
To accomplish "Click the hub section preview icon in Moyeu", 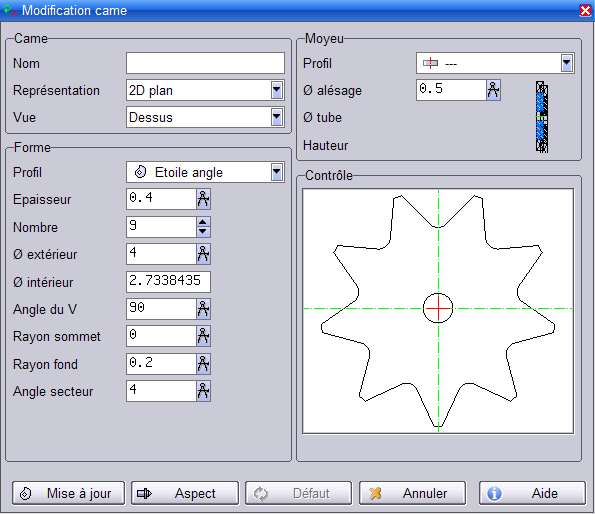I will click(542, 117).
